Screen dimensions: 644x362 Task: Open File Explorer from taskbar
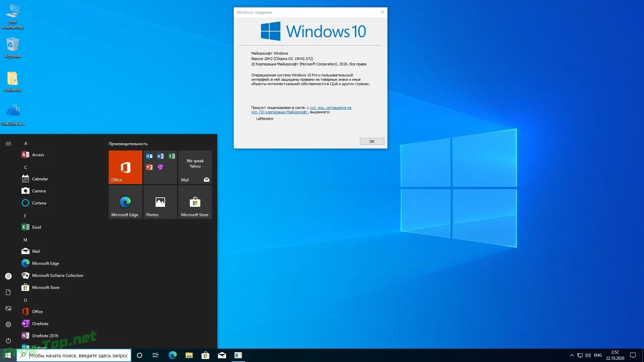pos(189,355)
